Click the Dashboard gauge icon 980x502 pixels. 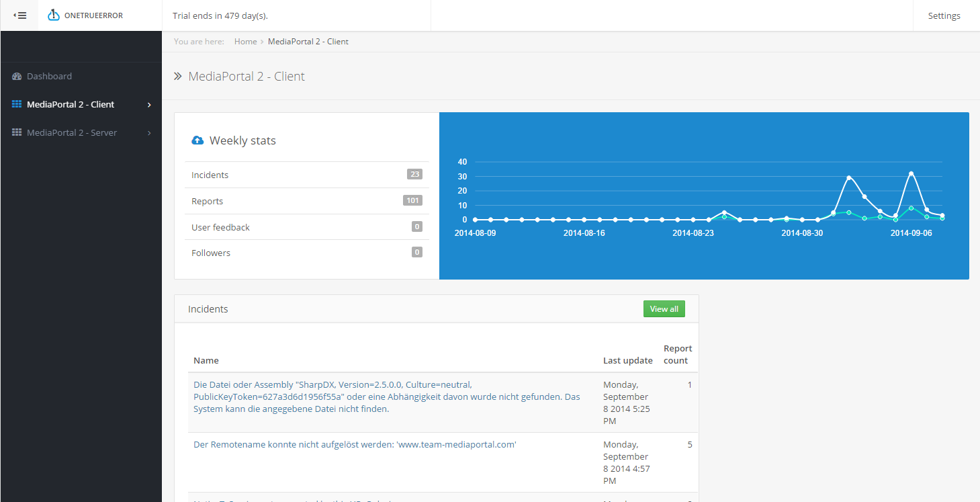click(x=17, y=77)
